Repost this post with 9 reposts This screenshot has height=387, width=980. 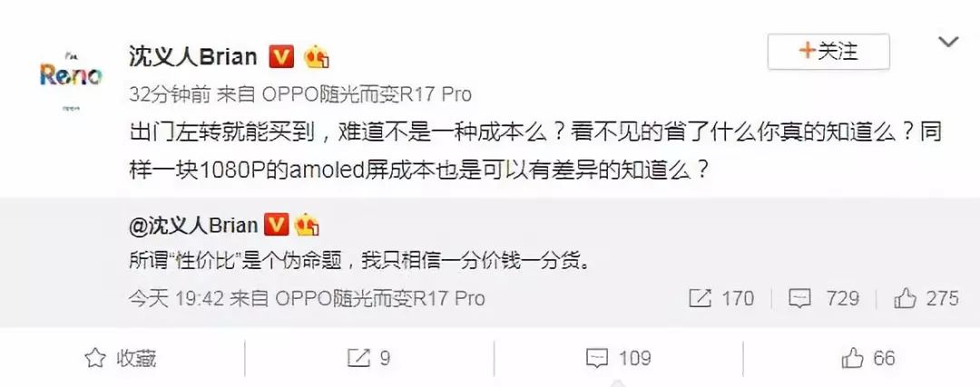(368, 358)
